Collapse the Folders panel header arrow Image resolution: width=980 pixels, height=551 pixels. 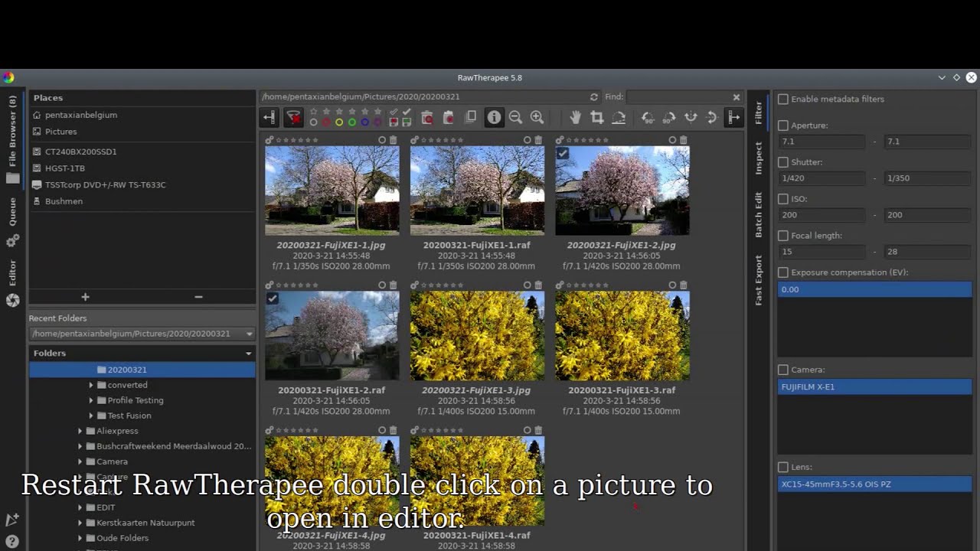point(248,354)
